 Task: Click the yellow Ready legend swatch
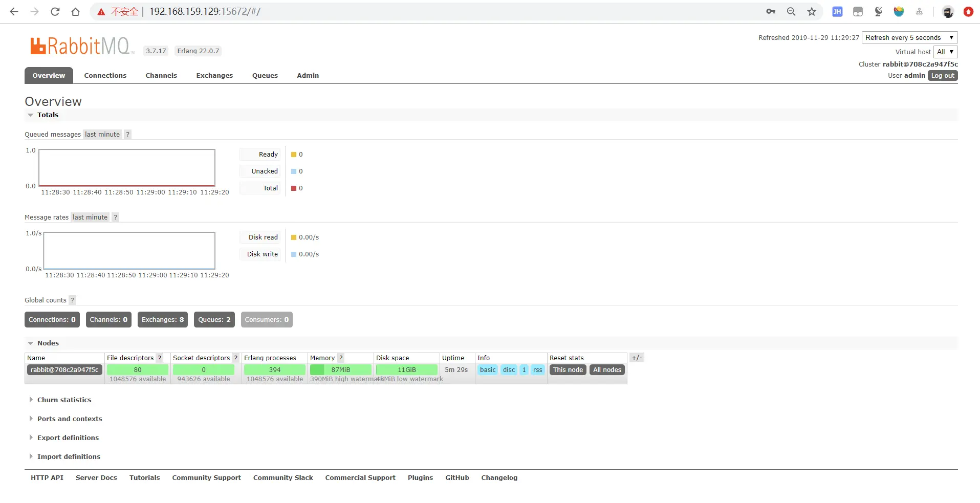pos(294,155)
